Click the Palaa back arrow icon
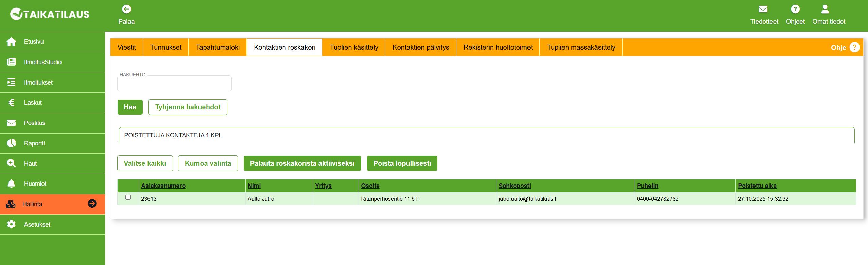 tap(126, 9)
